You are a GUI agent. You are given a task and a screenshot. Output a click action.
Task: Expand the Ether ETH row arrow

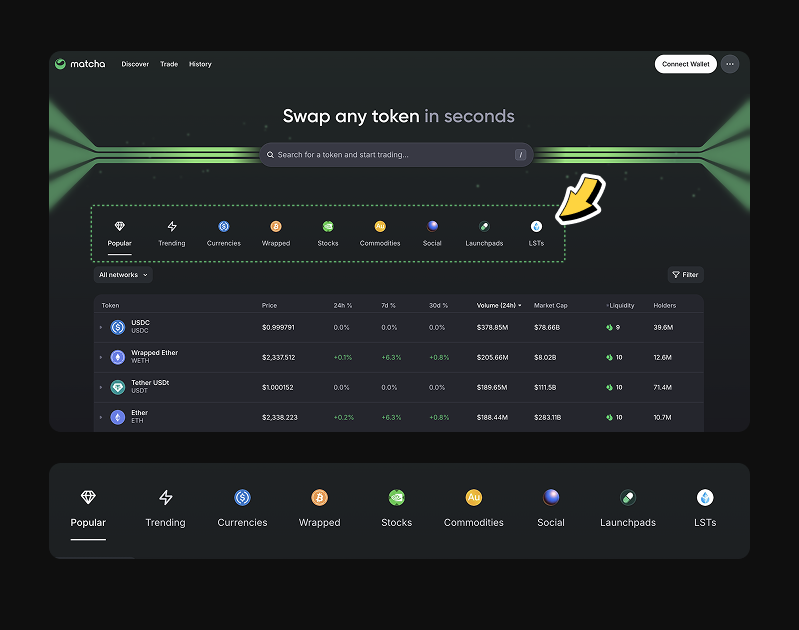[x=101, y=417]
